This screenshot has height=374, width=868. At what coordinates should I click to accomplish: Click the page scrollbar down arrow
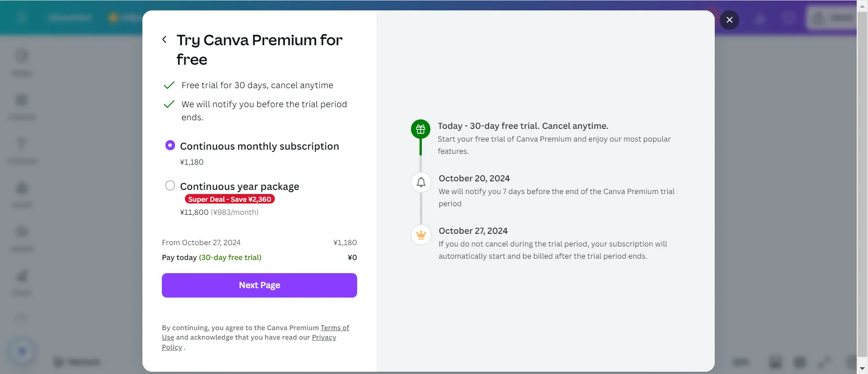coord(862,369)
